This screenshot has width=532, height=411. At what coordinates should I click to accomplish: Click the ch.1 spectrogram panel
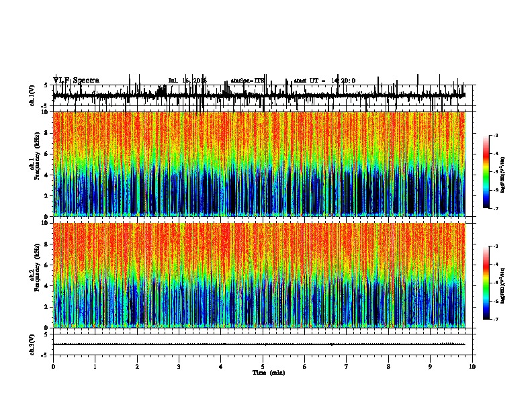pos(259,164)
